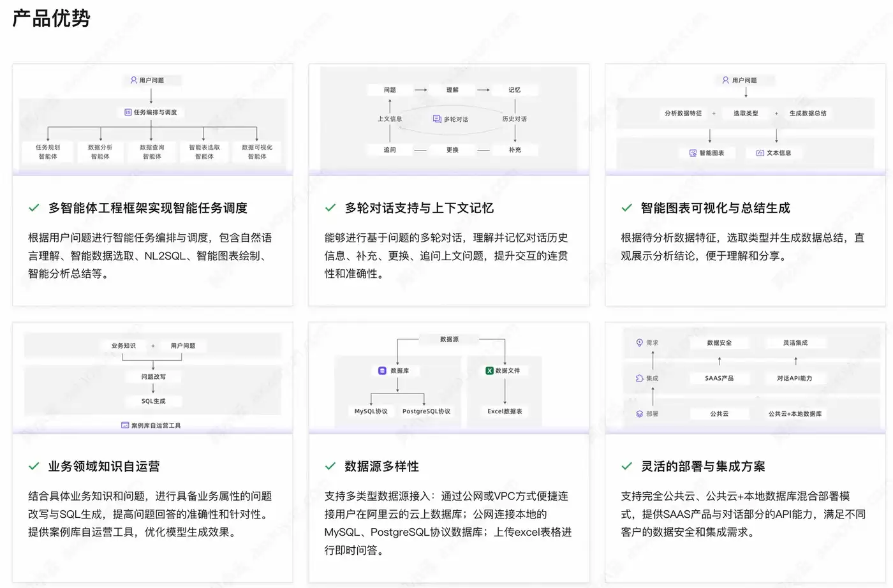893x588 pixels.
Task: Click the 需求 lightbulb icon
Action: [x=640, y=342]
